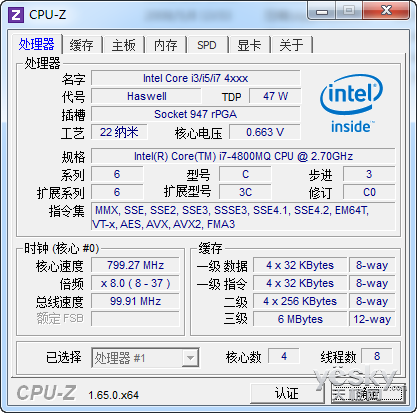
Task: Minimize the CPU-Z window
Action: 322,12
